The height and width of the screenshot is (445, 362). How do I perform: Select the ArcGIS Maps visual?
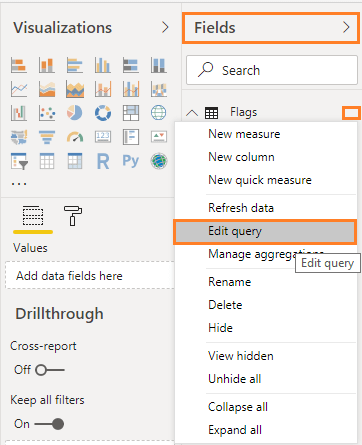pos(159,161)
